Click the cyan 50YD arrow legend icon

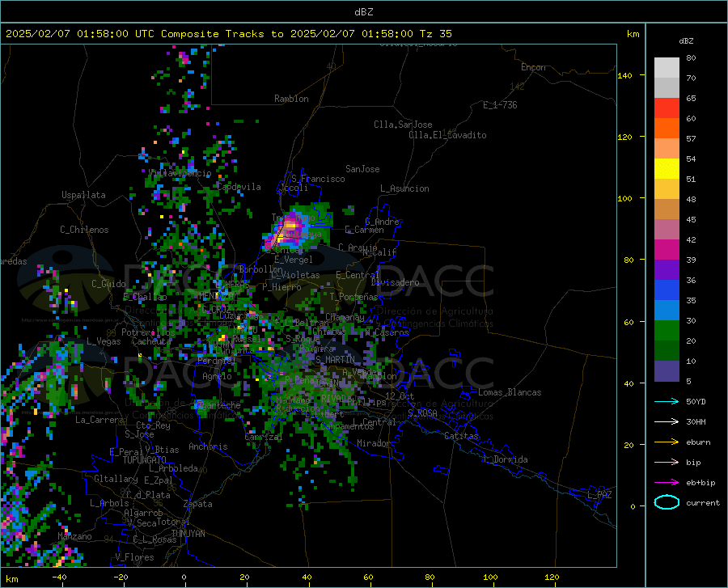667,401
